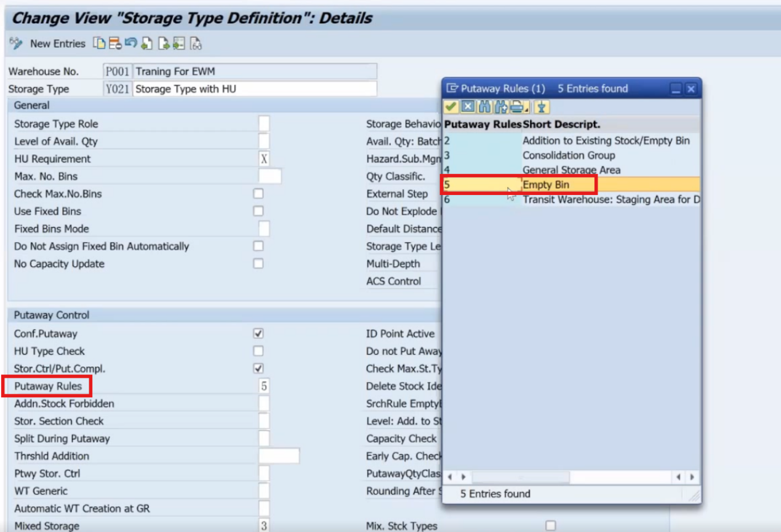This screenshot has width=781, height=532.
Task: Open personal value list pin icon
Action: click(541, 107)
